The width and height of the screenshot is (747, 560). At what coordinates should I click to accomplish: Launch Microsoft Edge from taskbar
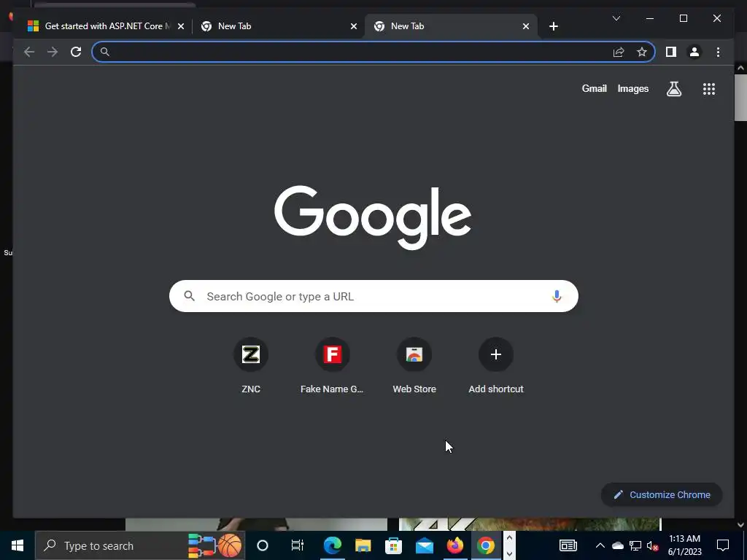(332, 545)
